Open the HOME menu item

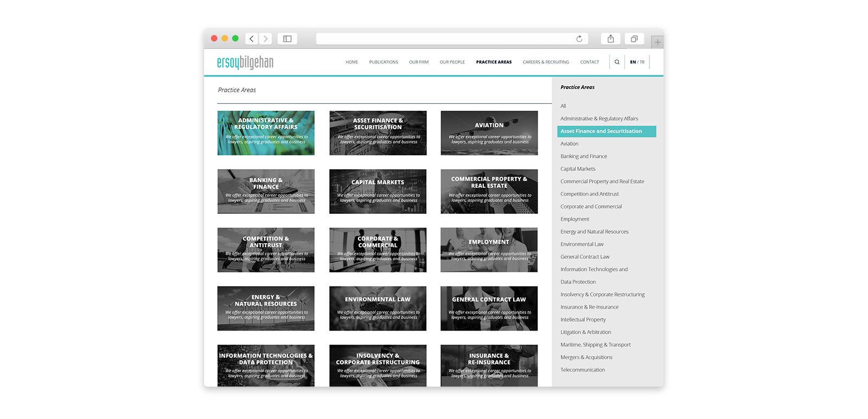click(352, 62)
